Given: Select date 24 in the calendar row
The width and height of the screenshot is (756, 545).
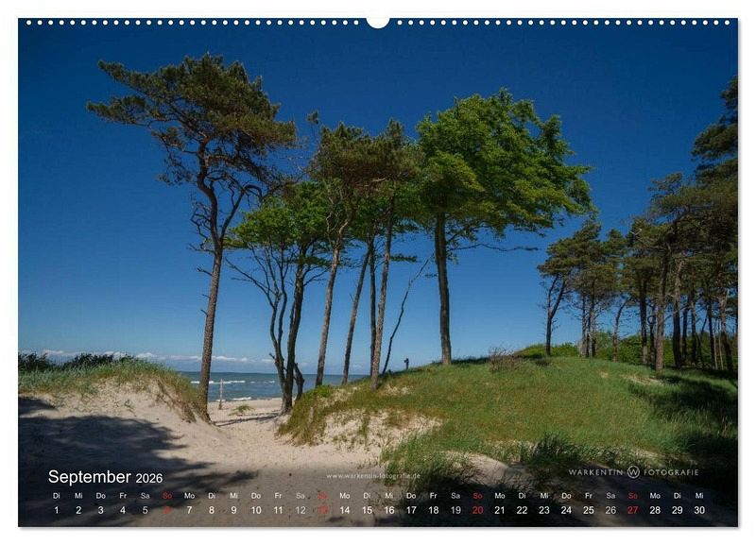Looking at the screenshot, I should click(566, 510).
